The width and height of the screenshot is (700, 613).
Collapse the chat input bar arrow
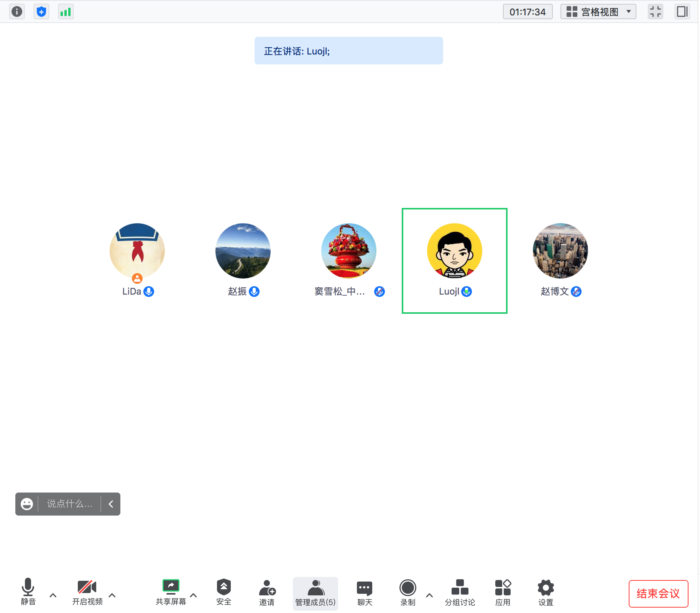(x=111, y=504)
